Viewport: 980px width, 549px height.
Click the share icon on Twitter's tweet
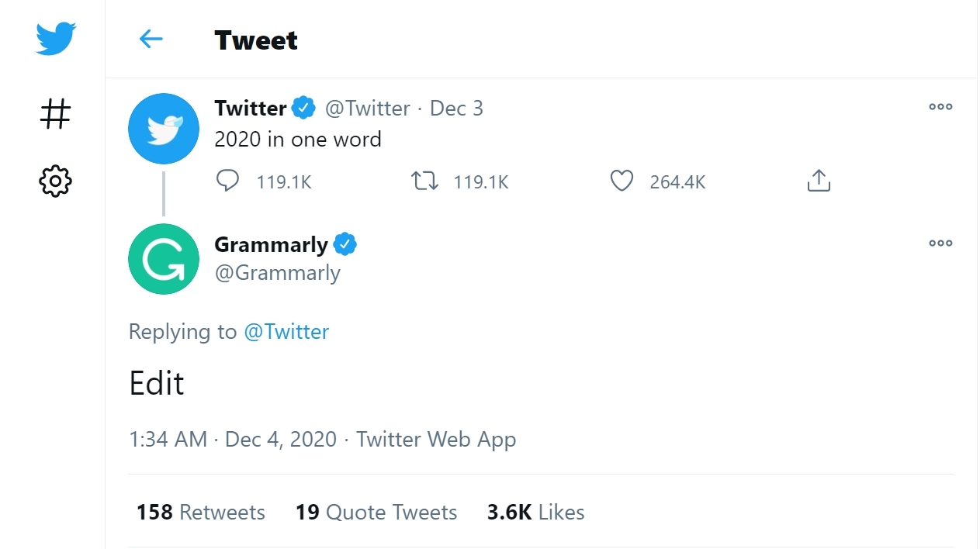tap(819, 181)
